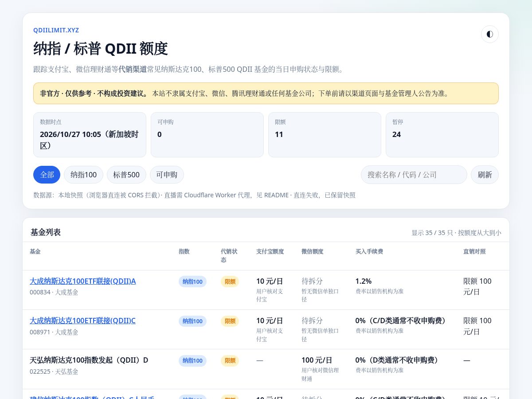This screenshot has width=532, height=399.
Task: Click 待拆分 微信额度 in 000834 row
Action: pyautogui.click(x=312, y=281)
